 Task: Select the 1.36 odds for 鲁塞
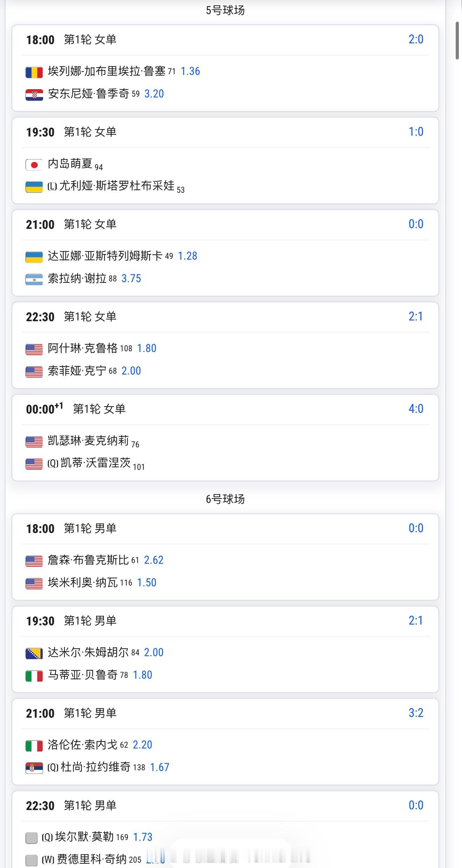190,71
